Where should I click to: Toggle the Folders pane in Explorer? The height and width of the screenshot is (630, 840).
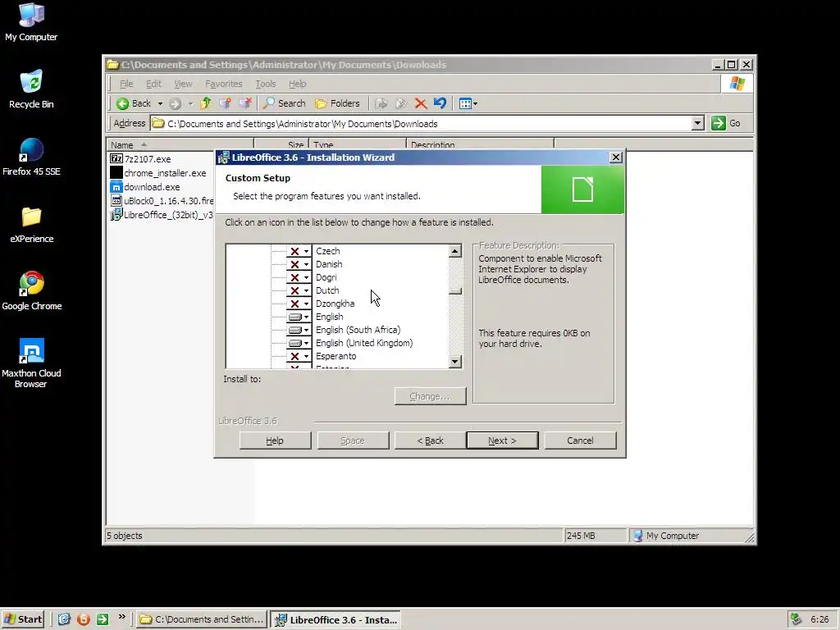pos(337,103)
